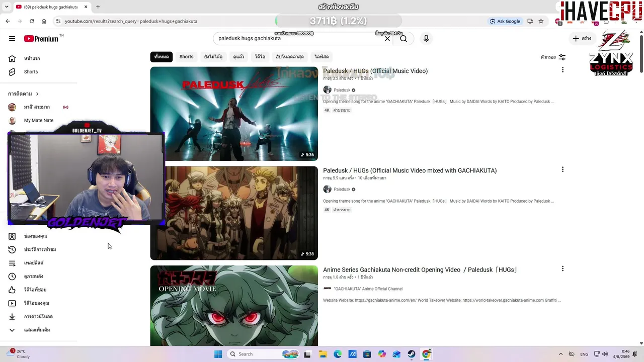Viewport: 644px width, 362px height.
Task: Close the paledusk hugs gachiakuta browser tab
Action: [86, 7]
